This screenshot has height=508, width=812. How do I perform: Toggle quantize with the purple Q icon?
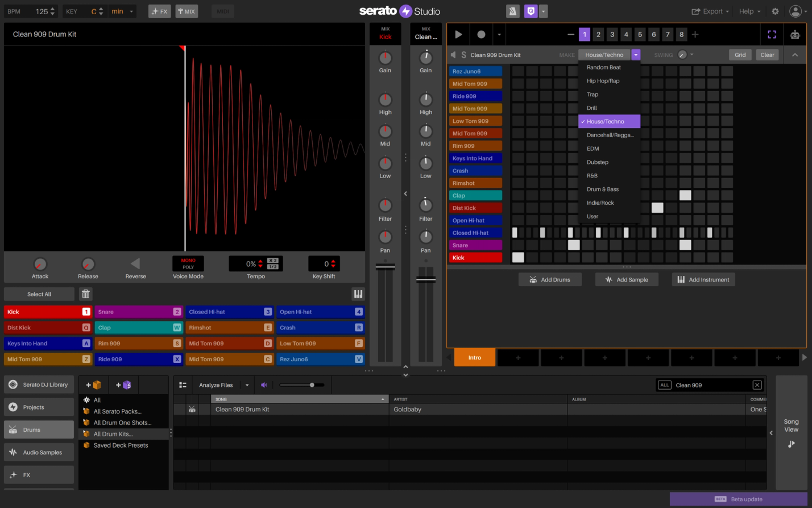[x=531, y=11]
